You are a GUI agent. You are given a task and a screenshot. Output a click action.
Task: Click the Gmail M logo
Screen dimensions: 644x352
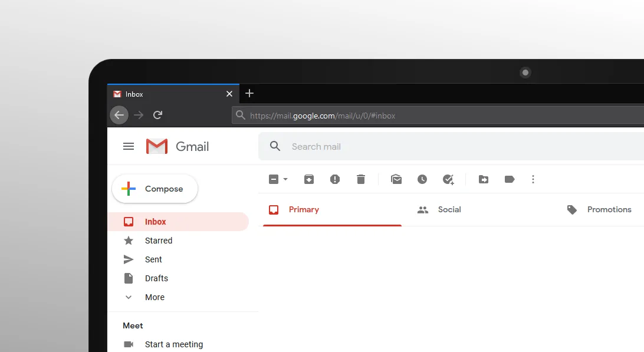[156, 146]
